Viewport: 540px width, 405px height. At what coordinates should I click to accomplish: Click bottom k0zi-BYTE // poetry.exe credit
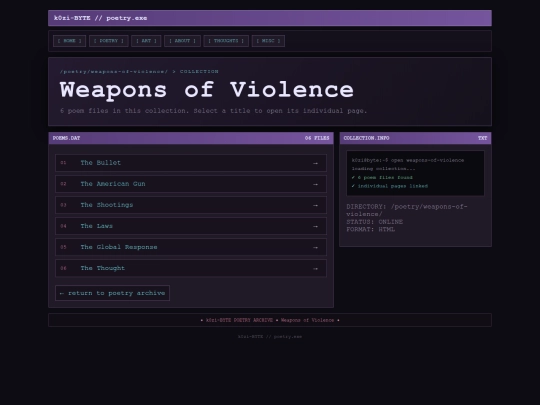coord(270,336)
